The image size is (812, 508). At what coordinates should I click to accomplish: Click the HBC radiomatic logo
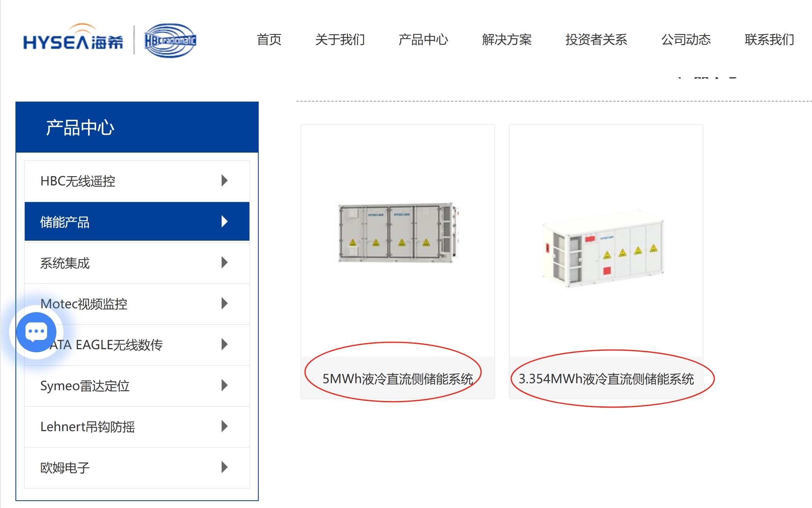(x=170, y=40)
